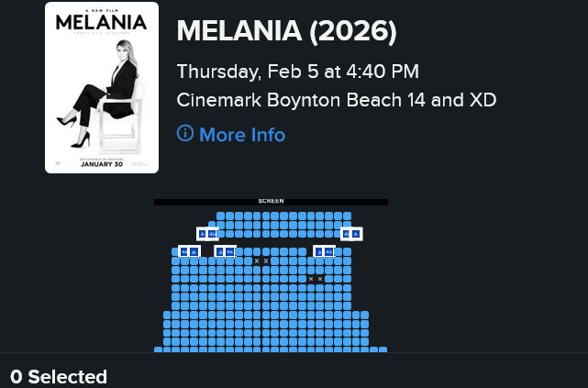
Task: Open the More Info link
Action: pyautogui.click(x=241, y=135)
